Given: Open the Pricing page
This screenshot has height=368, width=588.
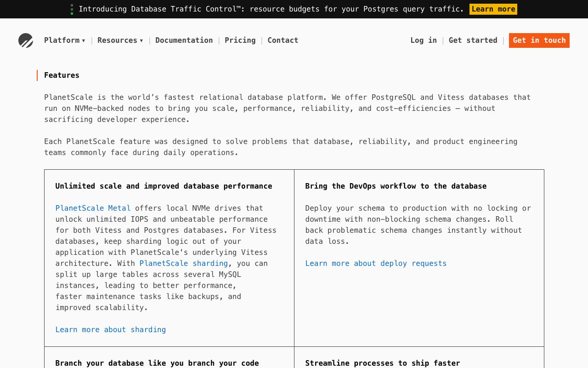Looking at the screenshot, I should pos(240,40).
